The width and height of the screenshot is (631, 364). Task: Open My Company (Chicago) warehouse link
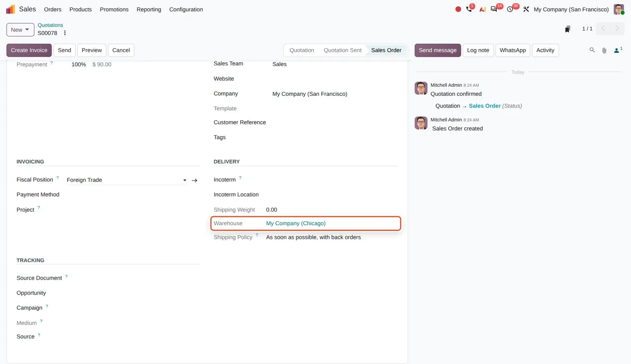296,224
